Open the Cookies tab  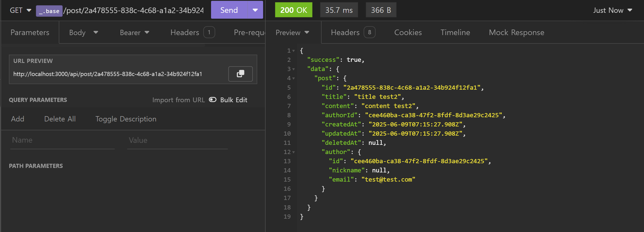click(x=408, y=32)
